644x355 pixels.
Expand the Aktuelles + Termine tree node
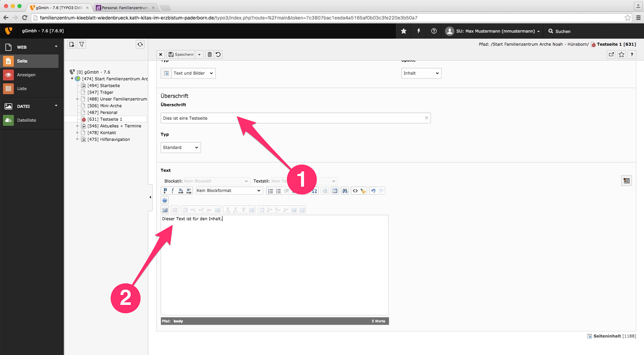pos(78,126)
